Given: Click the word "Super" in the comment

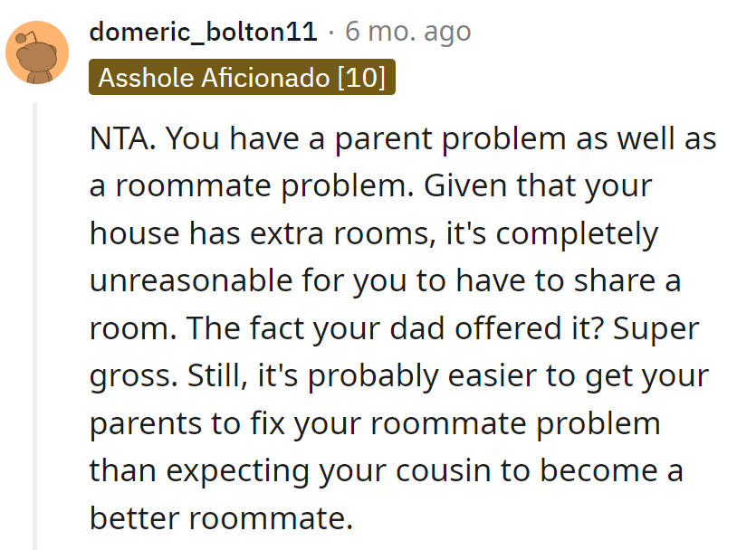Looking at the screenshot, I should 656,328.
